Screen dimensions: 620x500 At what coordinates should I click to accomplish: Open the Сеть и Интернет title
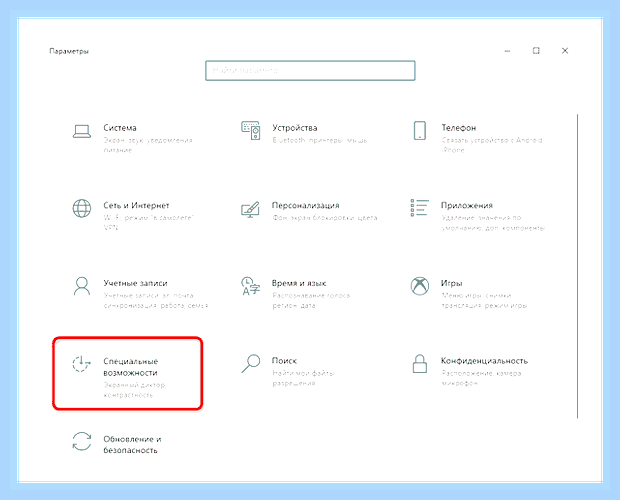136,206
